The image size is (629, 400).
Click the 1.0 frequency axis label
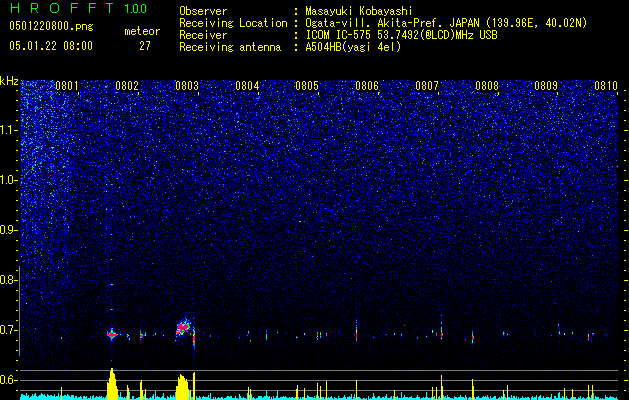click(x=9, y=180)
